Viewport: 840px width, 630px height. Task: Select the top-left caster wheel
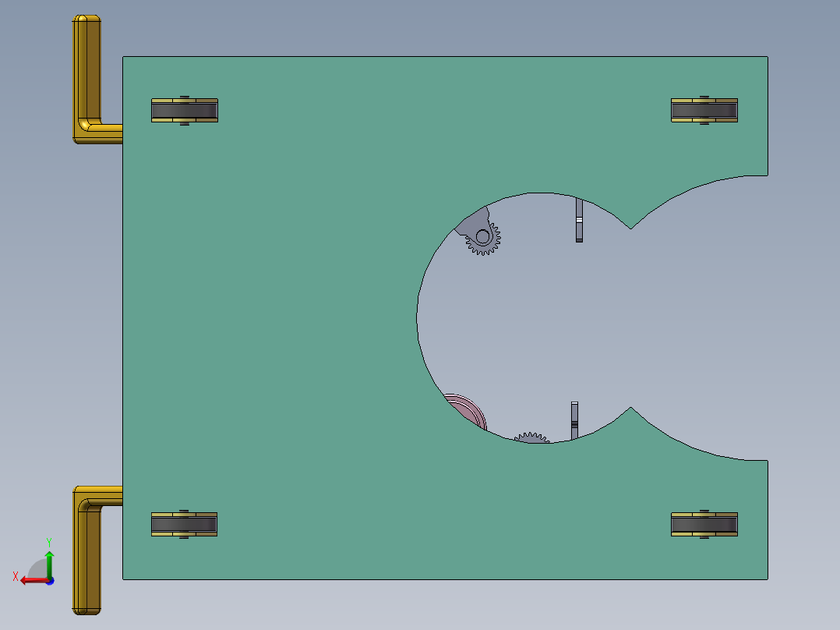(184, 111)
